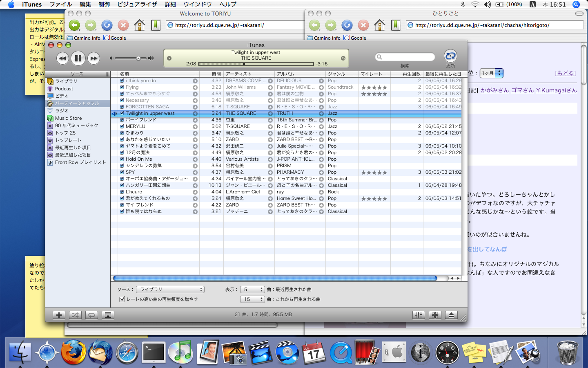The width and height of the screenshot is (588, 368).
Task: Open Safari from the Dock
Action: pos(127,352)
